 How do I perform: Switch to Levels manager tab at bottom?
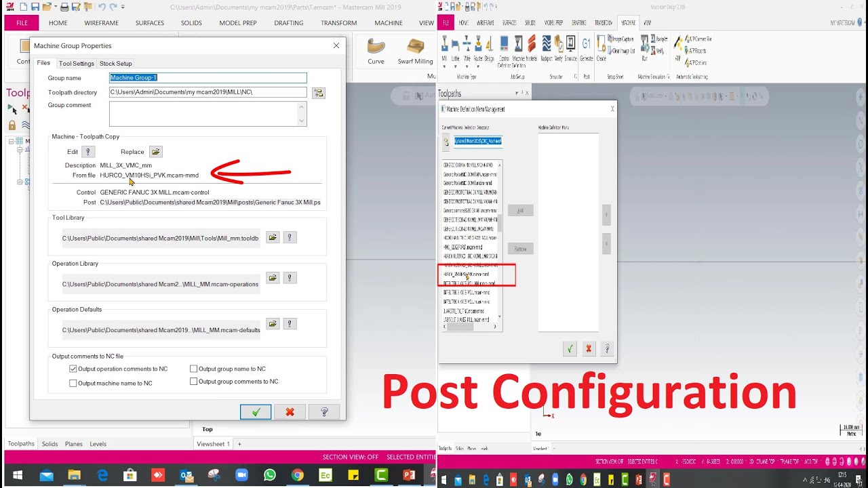tap(98, 444)
